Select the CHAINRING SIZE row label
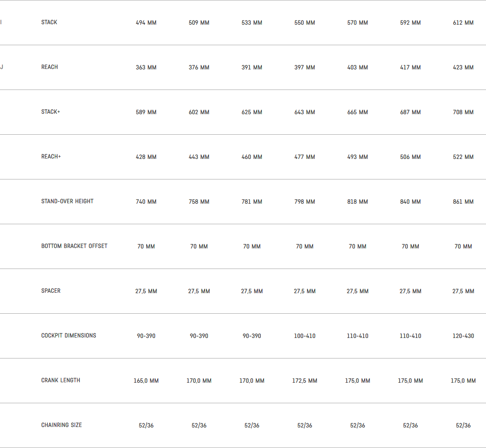Image resolution: width=486 pixels, height=448 pixels. pos(62,425)
